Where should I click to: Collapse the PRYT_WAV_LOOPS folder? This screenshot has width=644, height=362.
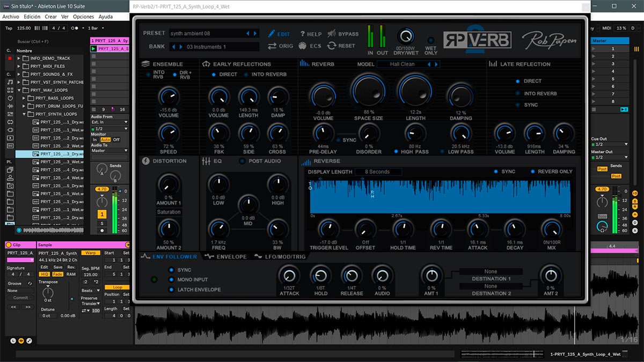19,90
